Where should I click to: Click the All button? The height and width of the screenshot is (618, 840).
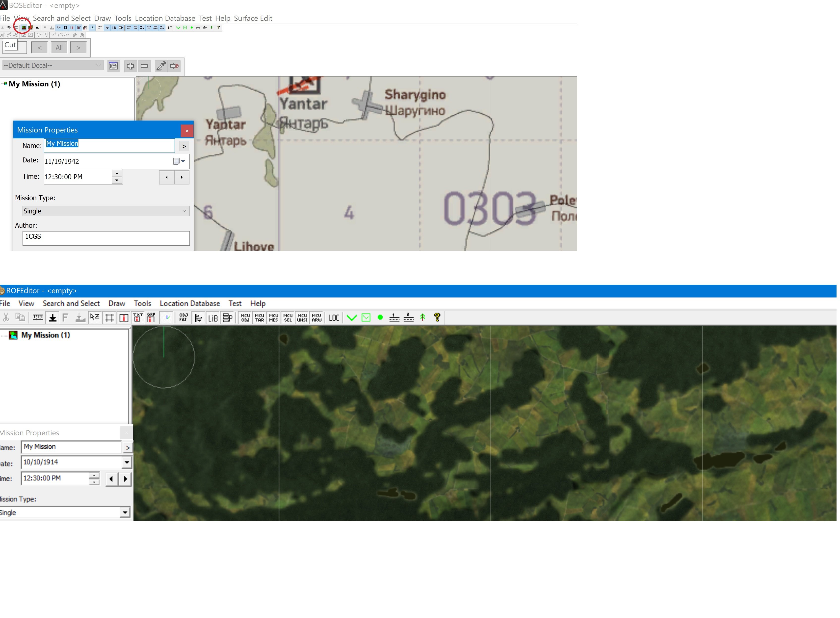pyautogui.click(x=59, y=48)
